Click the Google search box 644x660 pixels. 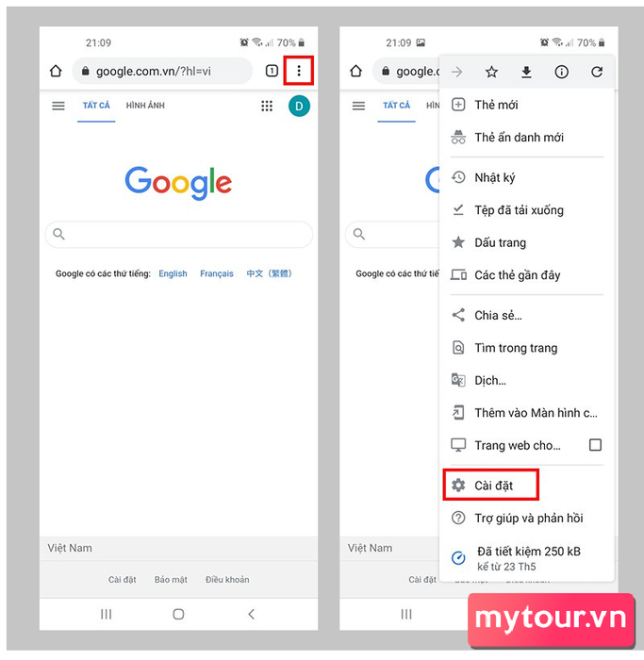coord(179,234)
